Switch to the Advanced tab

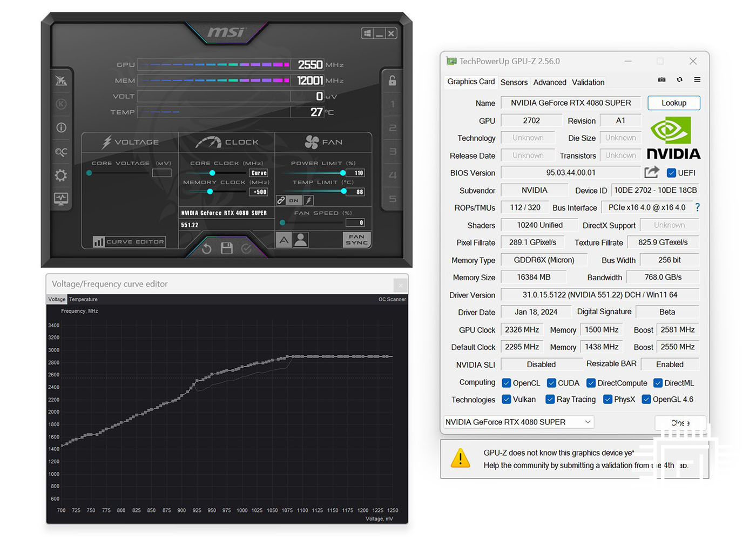[x=550, y=82]
